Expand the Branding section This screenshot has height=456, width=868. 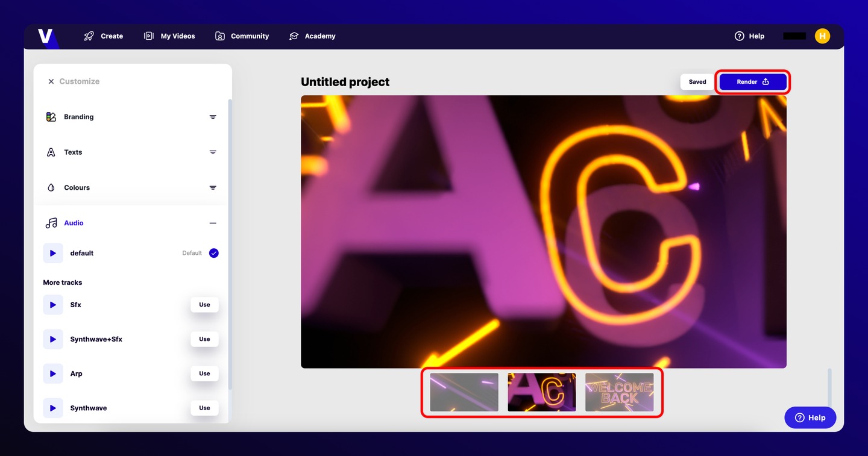[213, 117]
